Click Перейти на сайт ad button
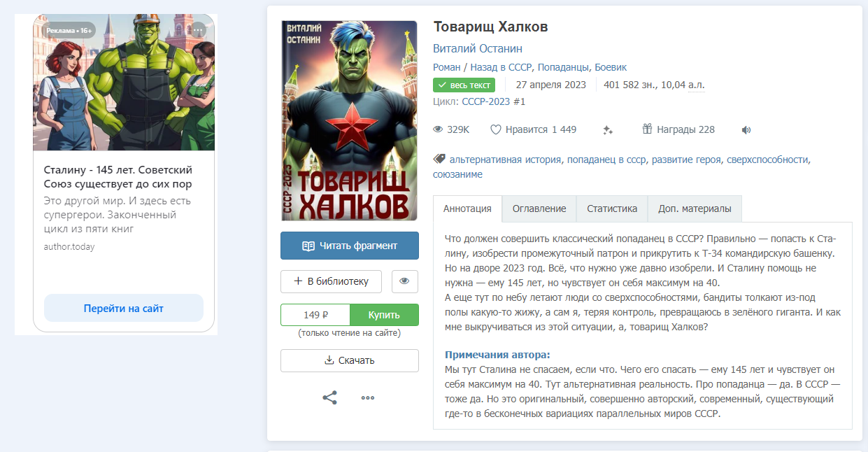The height and width of the screenshot is (452, 868). click(x=124, y=308)
